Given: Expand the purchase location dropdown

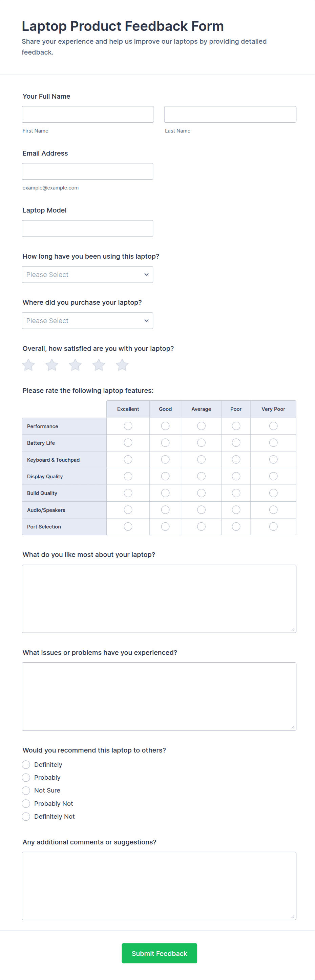Looking at the screenshot, I should (x=87, y=321).
